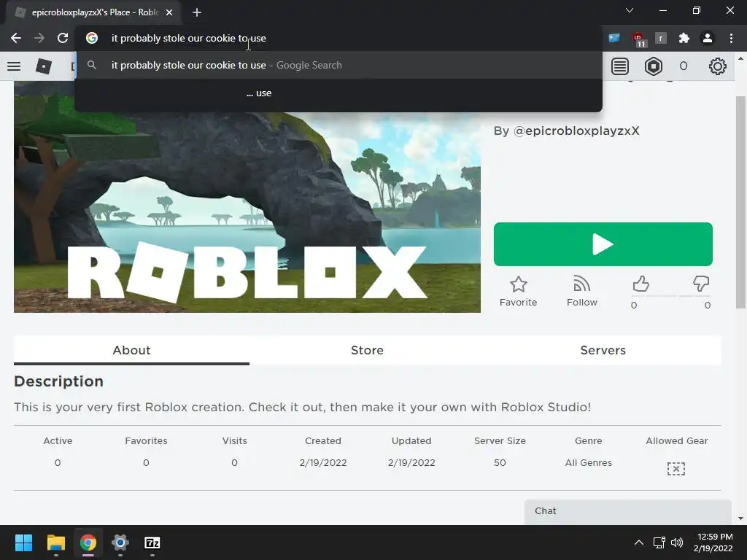Open the Chrome extensions puzzle icon
747x560 pixels.
(x=684, y=38)
